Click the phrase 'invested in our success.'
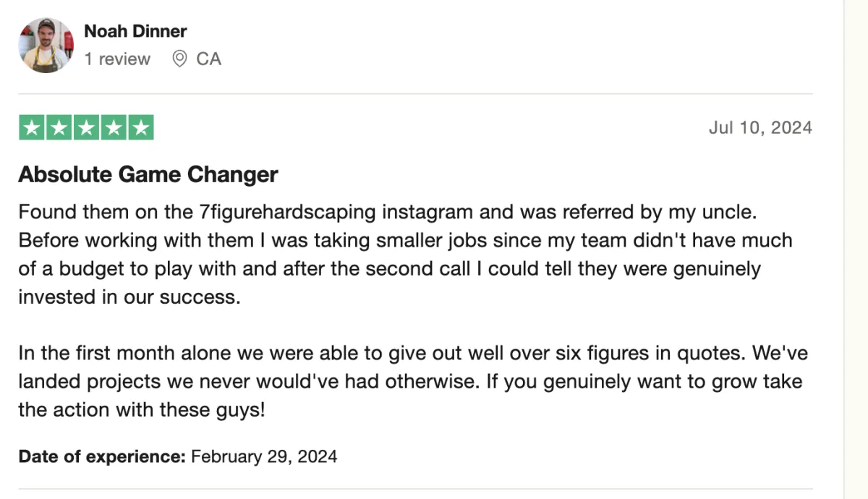This screenshot has width=868, height=499. (129, 297)
